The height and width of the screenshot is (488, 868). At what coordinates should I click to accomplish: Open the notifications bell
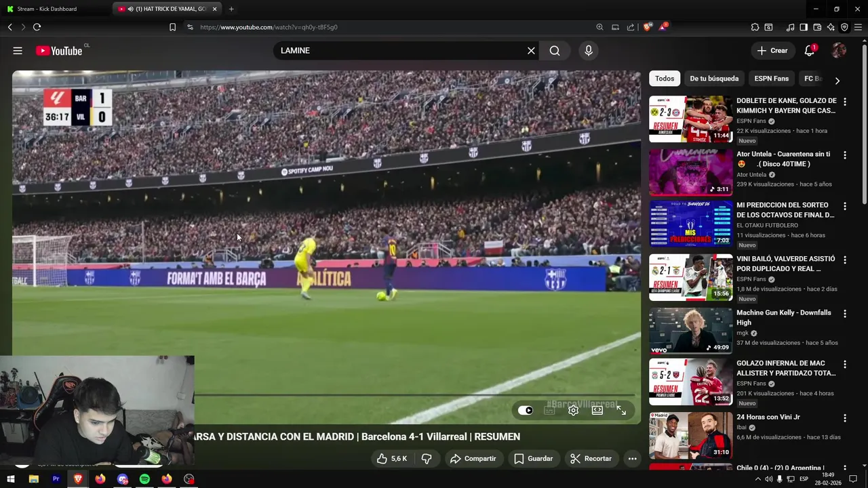[x=810, y=51]
